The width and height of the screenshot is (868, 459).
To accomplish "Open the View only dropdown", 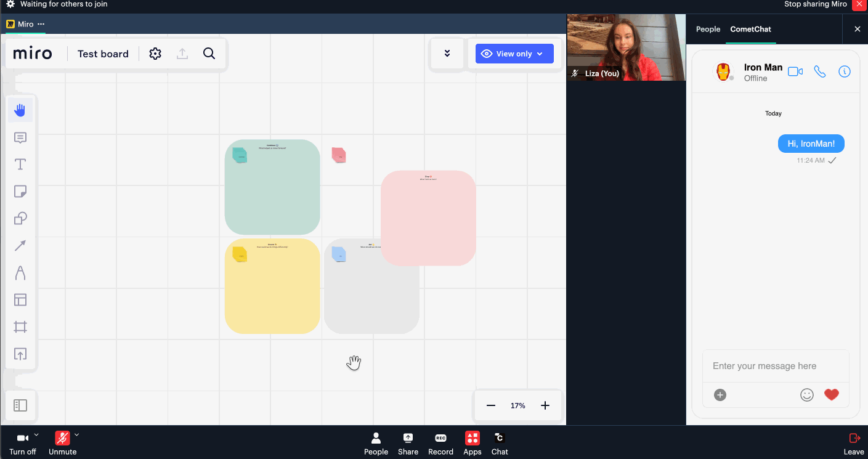I will tap(514, 54).
